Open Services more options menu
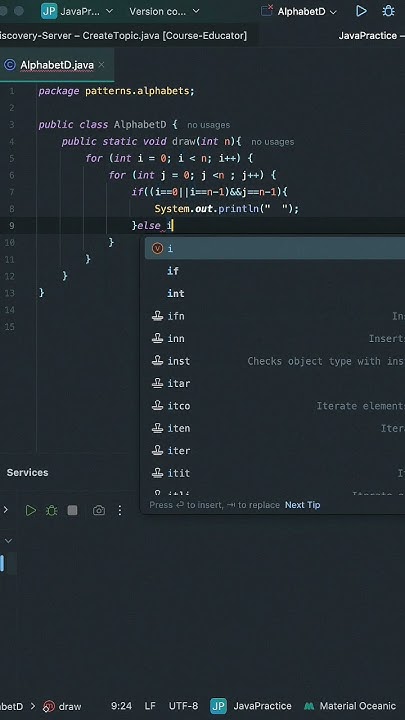The image size is (405, 720). pyautogui.click(x=120, y=510)
